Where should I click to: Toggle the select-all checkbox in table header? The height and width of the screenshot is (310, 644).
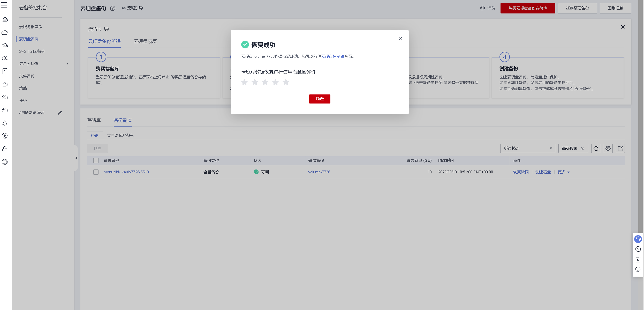96,160
